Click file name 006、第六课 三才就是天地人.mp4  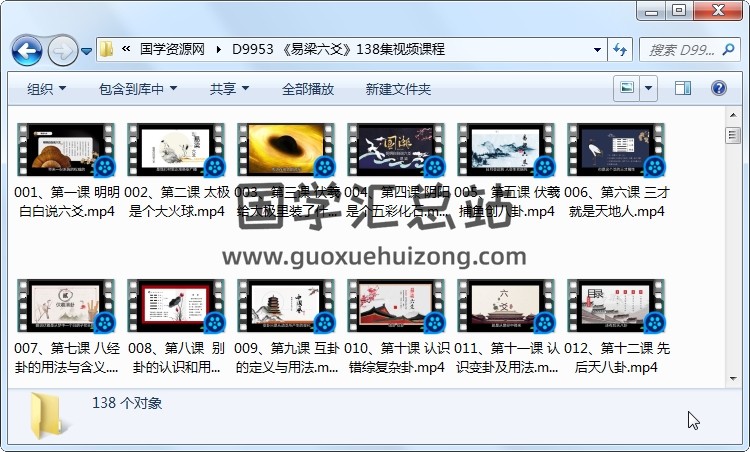coord(617,201)
